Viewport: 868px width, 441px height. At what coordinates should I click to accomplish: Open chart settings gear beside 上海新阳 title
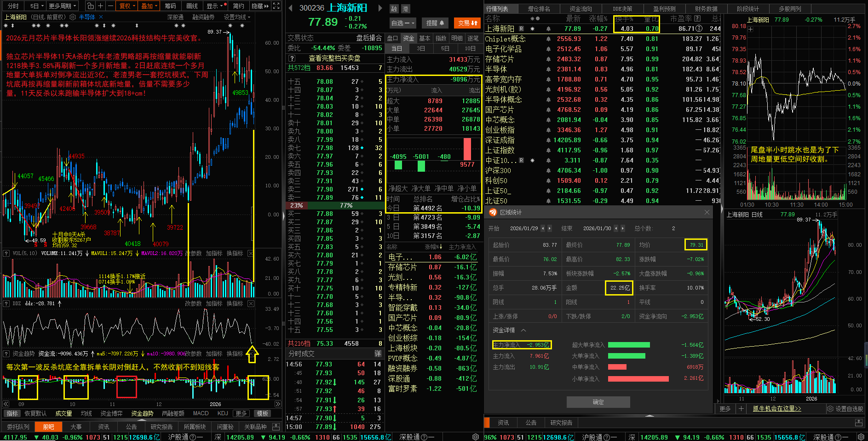pyautogui.click(x=72, y=17)
